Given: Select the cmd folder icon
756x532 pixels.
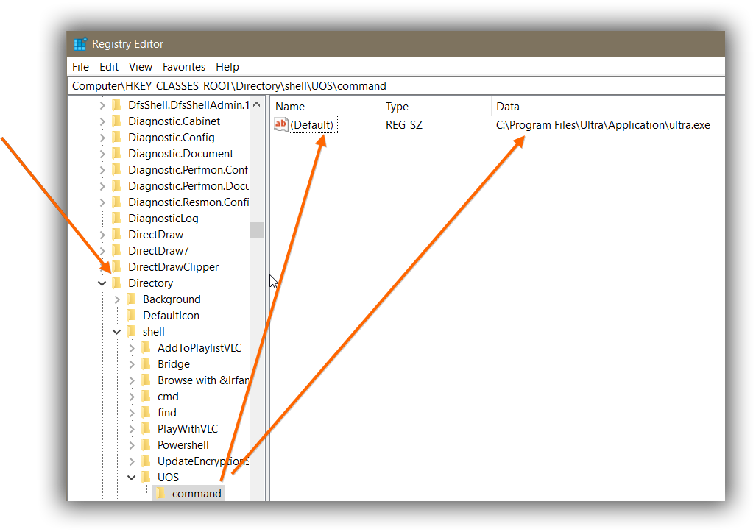Looking at the screenshot, I should pos(146,397).
